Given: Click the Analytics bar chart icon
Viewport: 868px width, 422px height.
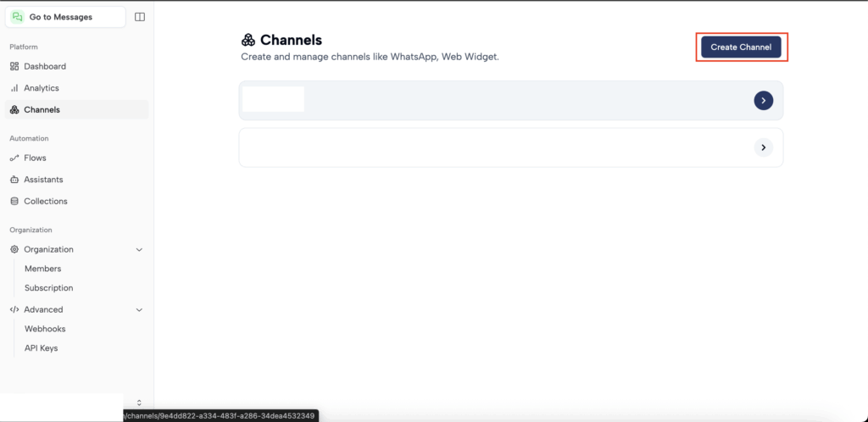Looking at the screenshot, I should click(x=14, y=88).
